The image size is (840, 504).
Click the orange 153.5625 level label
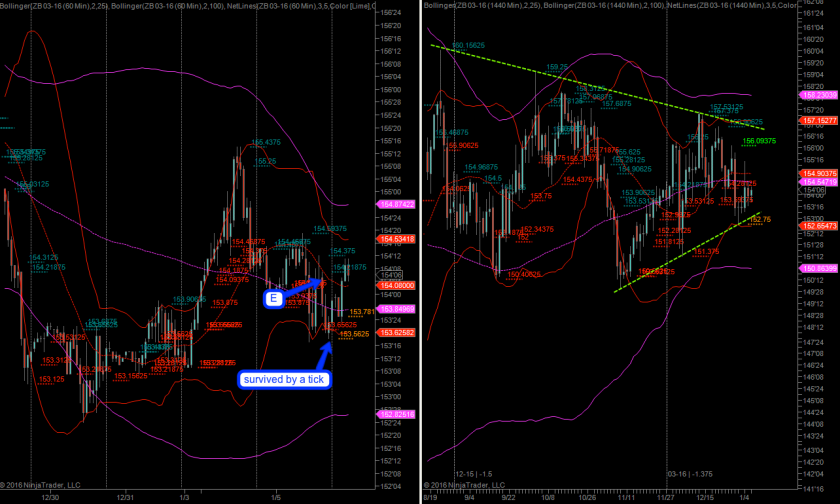pyautogui.click(x=355, y=334)
